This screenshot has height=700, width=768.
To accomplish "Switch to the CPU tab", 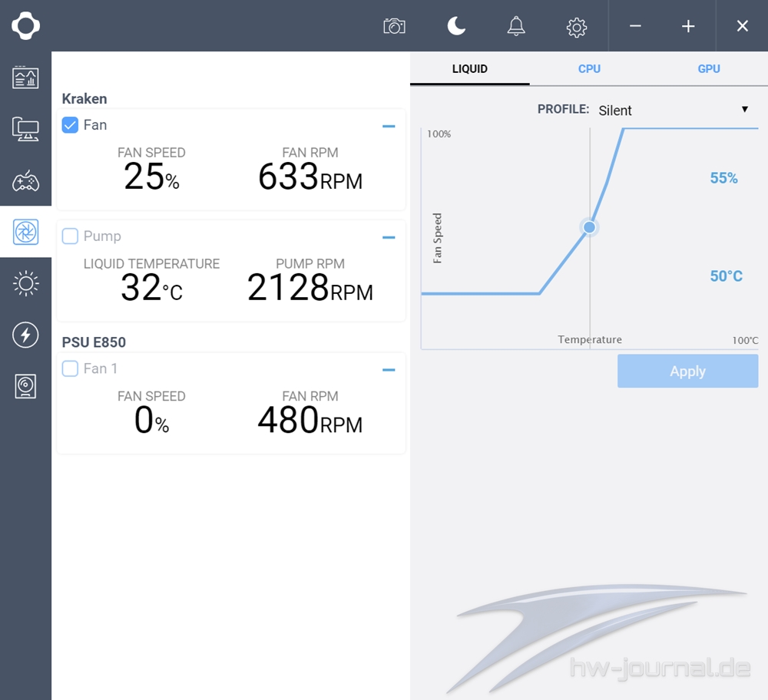I will click(589, 68).
